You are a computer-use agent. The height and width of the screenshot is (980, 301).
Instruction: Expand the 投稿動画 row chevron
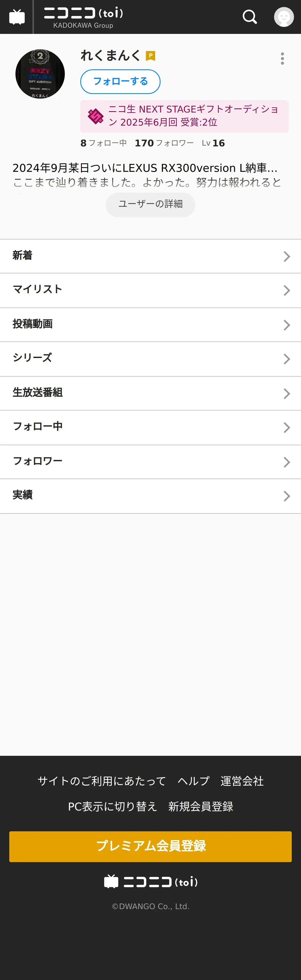point(287,325)
